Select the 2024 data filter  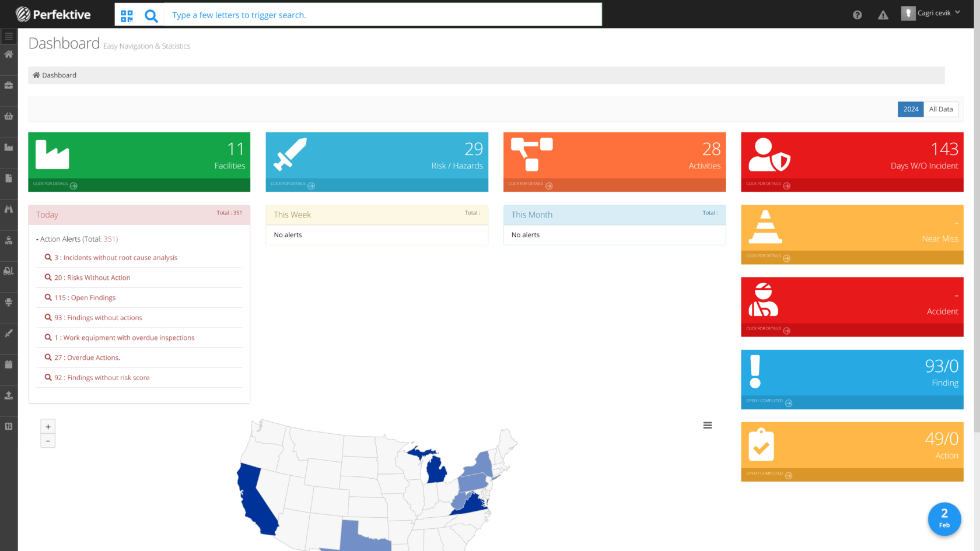pos(911,109)
